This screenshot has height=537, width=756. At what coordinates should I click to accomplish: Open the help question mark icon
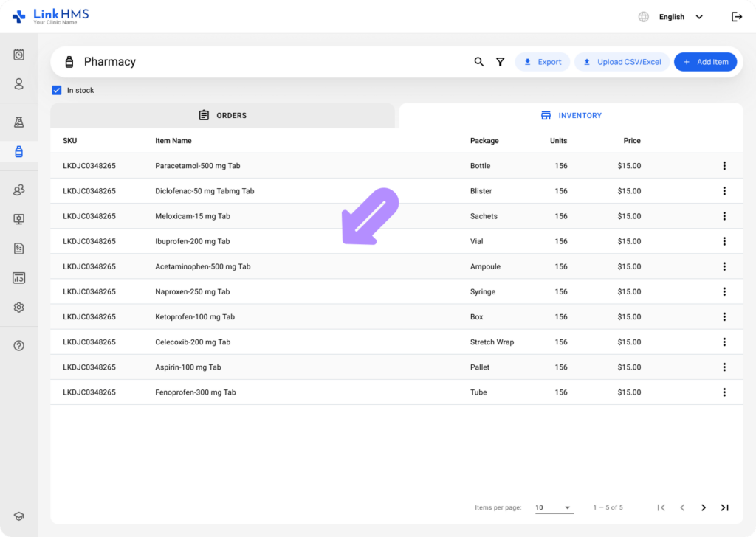tap(18, 345)
